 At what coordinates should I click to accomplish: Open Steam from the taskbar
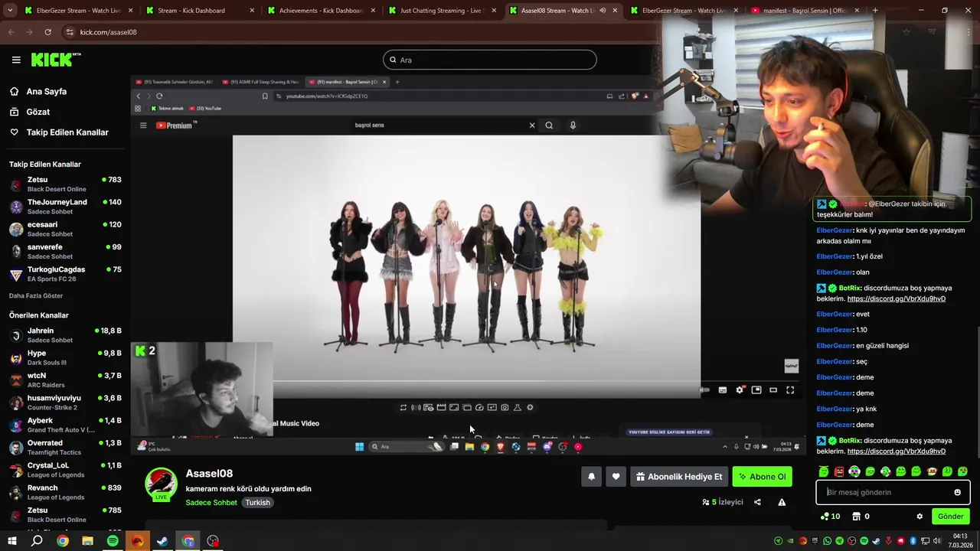[162, 541]
